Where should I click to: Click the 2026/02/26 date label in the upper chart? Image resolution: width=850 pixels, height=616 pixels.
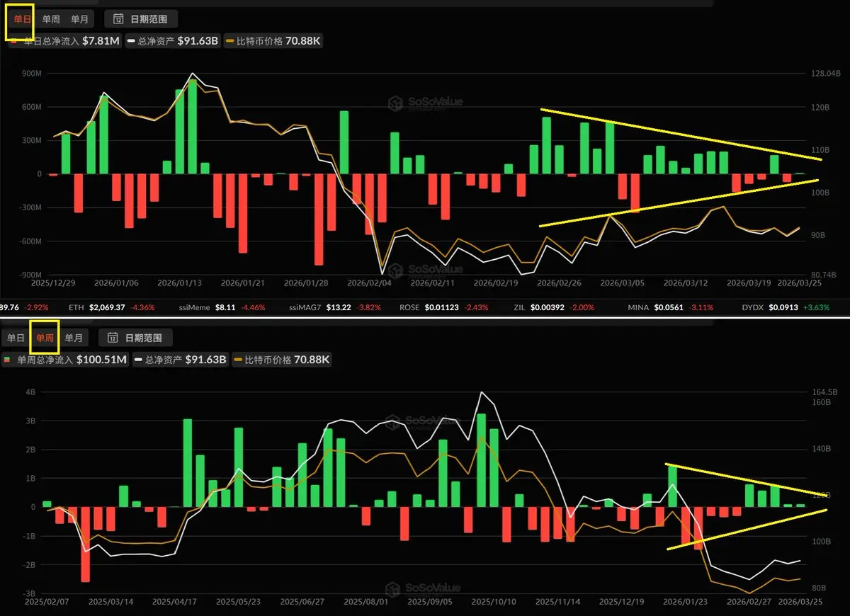[x=559, y=283]
